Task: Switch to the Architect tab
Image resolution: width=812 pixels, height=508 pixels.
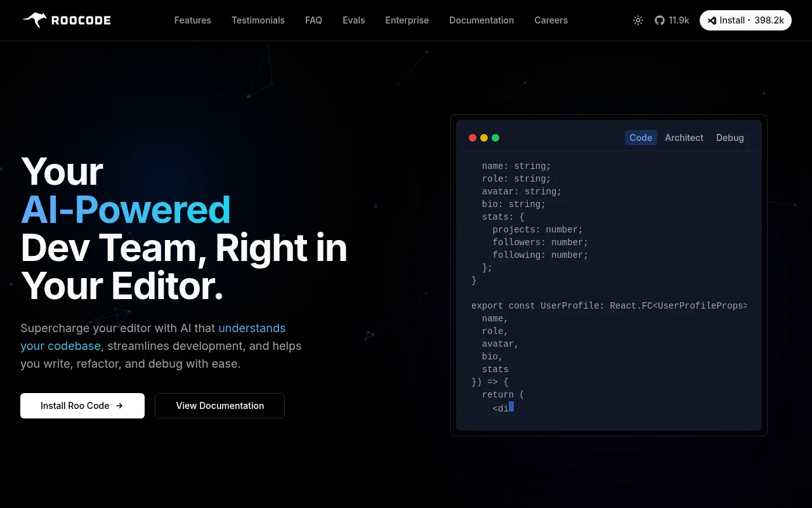Action: pos(684,137)
